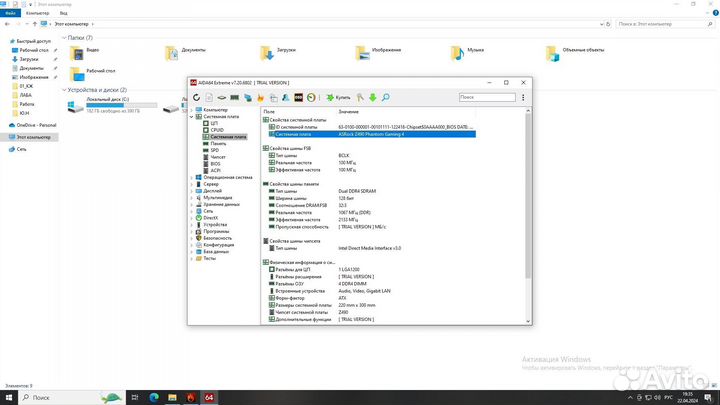Open the Компьютер ribbon tab in Explorer
720x405 pixels.
38,13
